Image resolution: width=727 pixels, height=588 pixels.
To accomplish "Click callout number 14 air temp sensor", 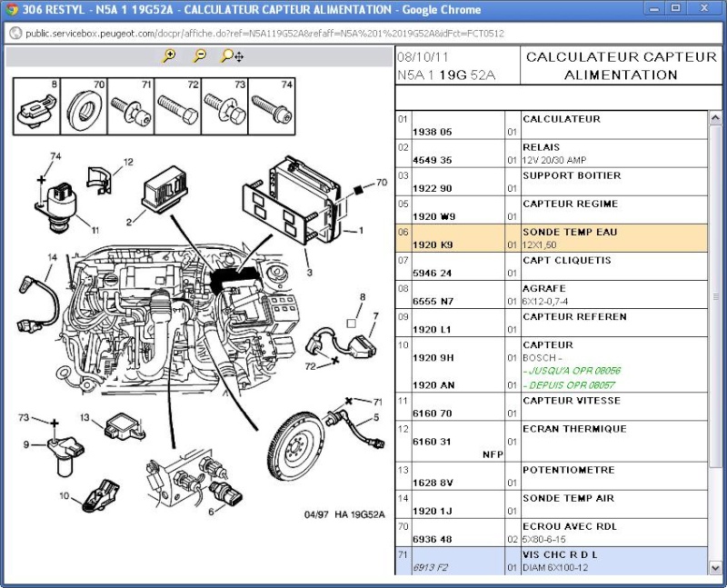I will click(52, 257).
